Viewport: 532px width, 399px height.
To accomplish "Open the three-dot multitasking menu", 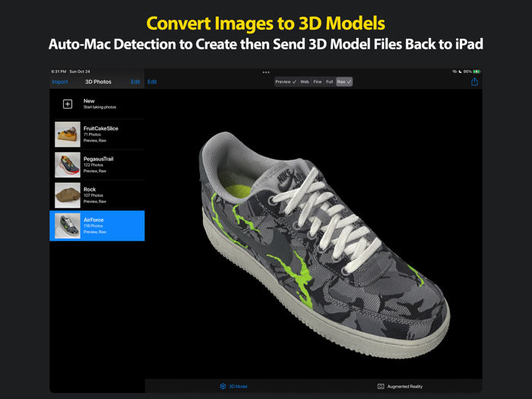I will coord(266,72).
